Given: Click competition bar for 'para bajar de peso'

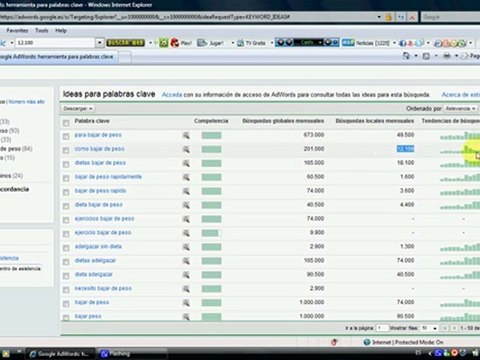Looking at the screenshot, I should point(211,135).
